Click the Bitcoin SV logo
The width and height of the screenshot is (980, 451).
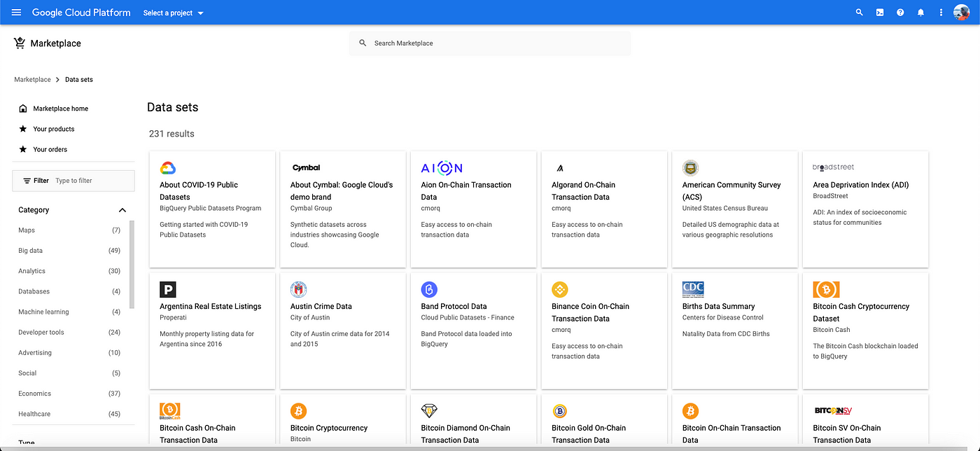[833, 410]
